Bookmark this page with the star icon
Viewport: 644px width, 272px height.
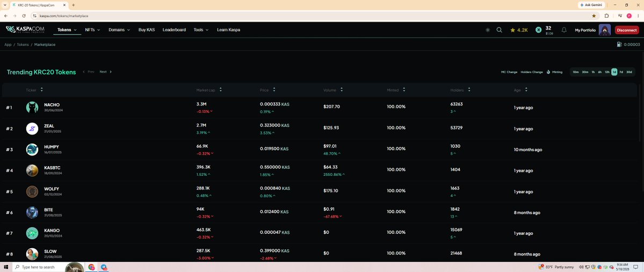594,16
